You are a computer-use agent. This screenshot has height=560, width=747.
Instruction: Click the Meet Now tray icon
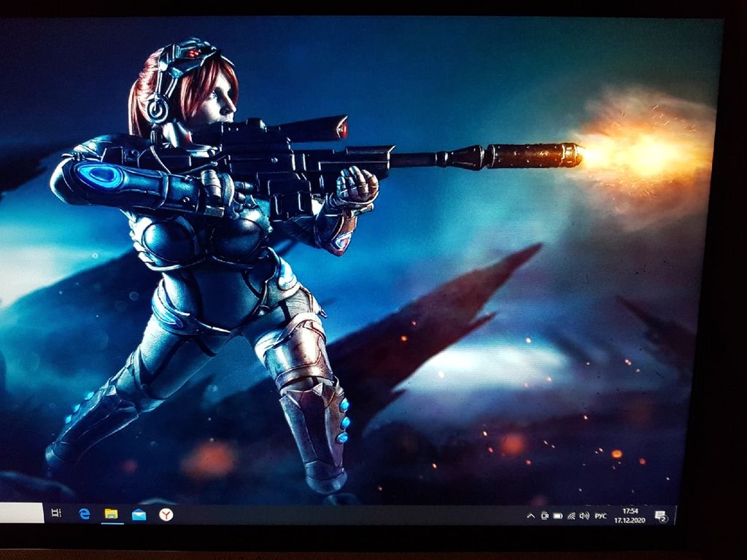click(x=544, y=516)
